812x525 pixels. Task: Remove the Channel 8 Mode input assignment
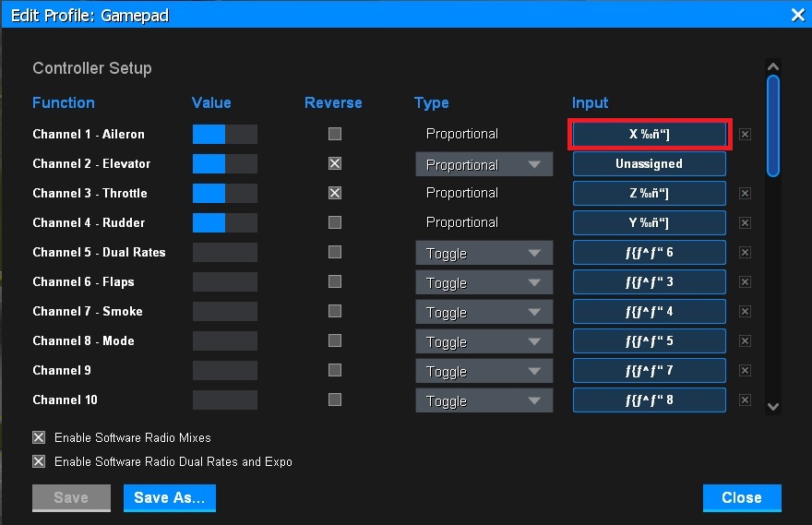[x=745, y=341]
